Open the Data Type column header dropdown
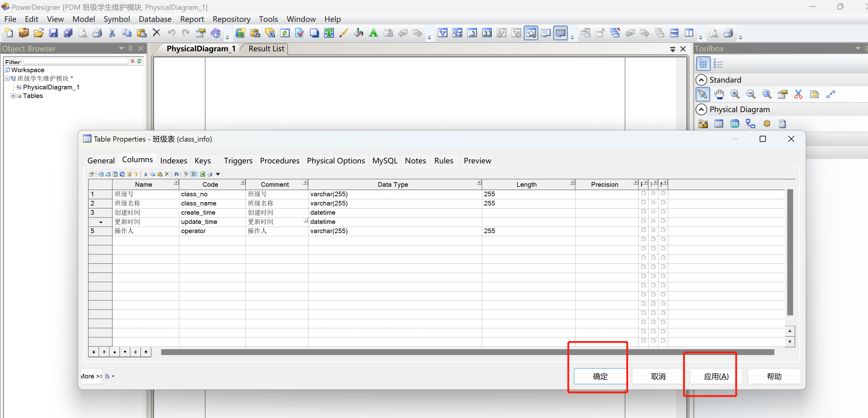Viewport: 868px width, 418px height. [x=479, y=182]
